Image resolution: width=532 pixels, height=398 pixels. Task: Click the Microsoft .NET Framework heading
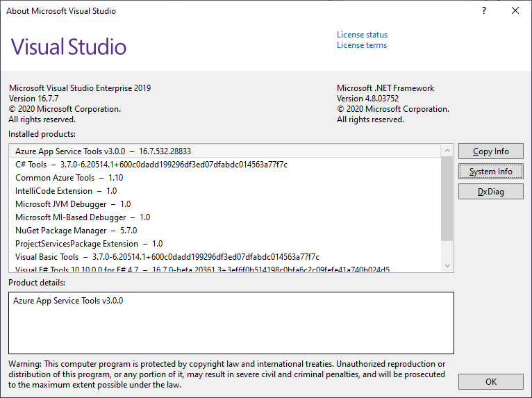pos(385,88)
